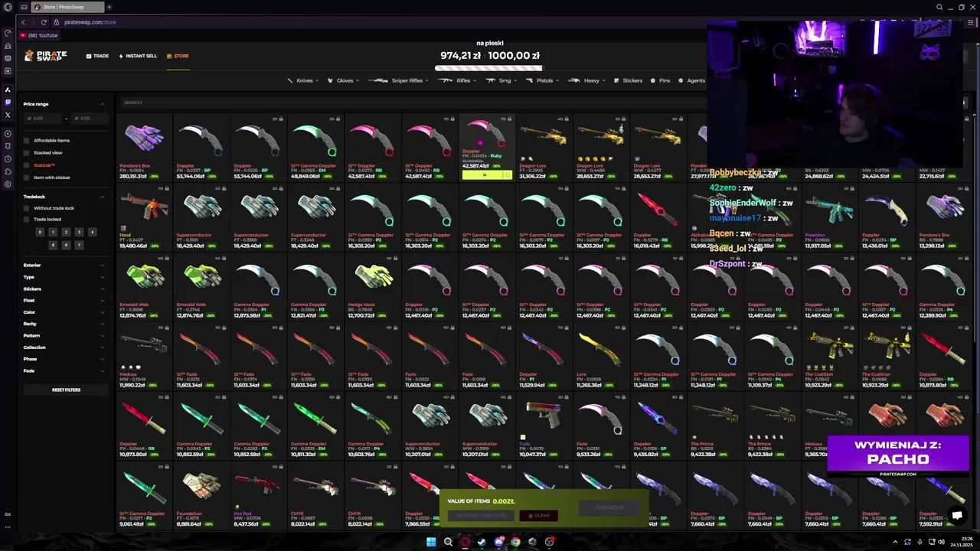Open the taskbar search icon
This screenshot has width=980, height=551.
point(448,542)
